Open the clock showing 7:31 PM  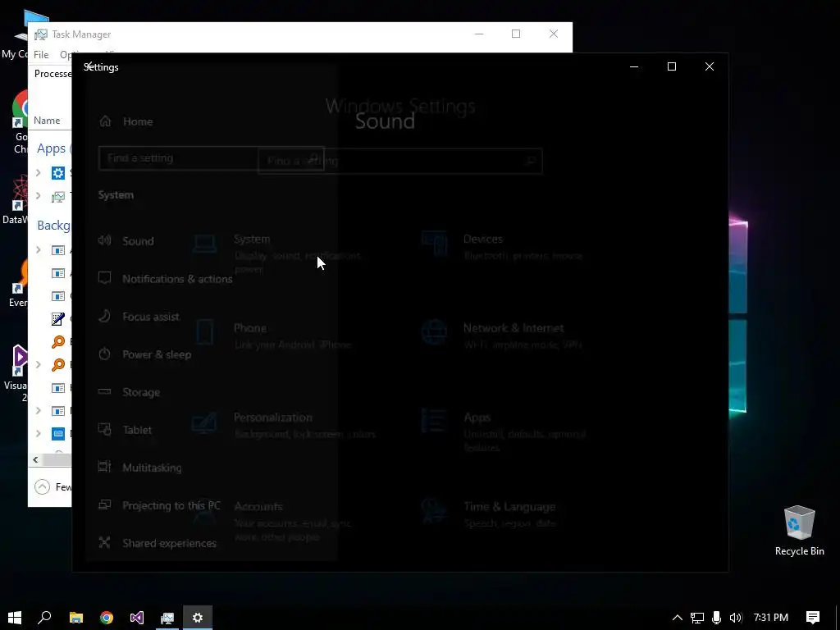[771, 618]
